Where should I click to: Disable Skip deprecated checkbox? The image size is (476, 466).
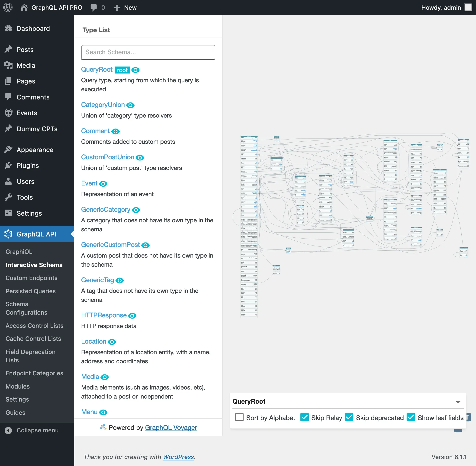tap(350, 417)
